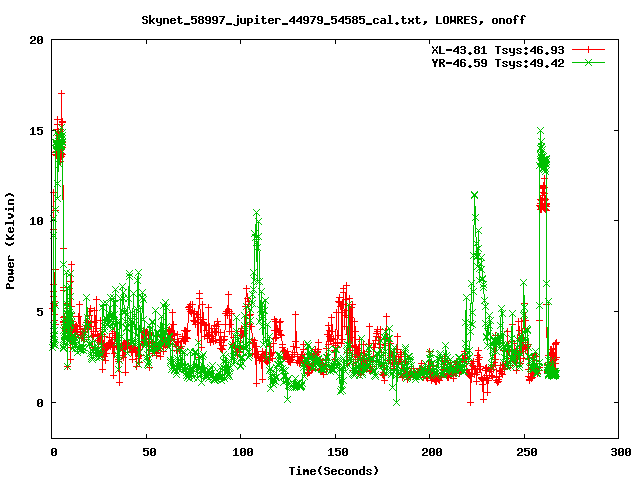Click the Power (Kelvin) y-axis label

(x=10, y=241)
